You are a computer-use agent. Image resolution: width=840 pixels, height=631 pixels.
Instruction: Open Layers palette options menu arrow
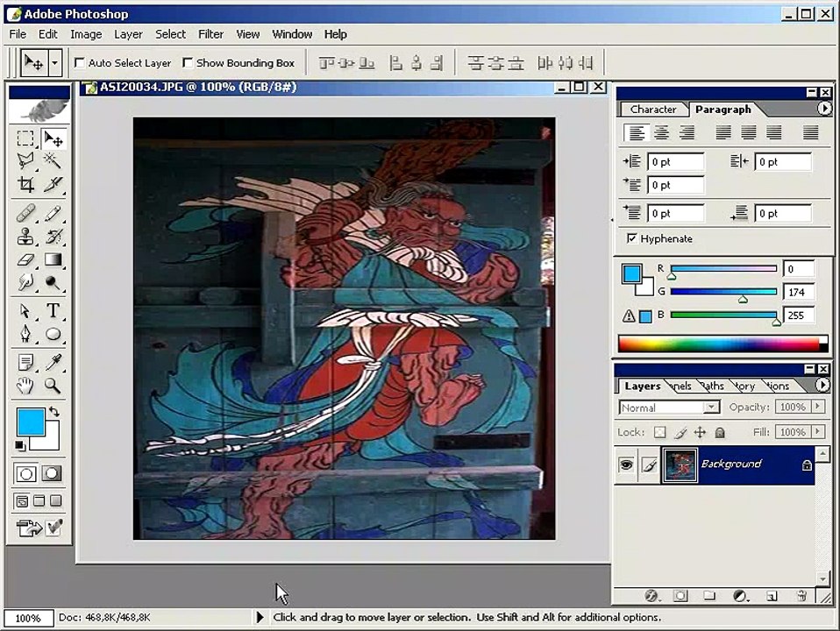[822, 385]
